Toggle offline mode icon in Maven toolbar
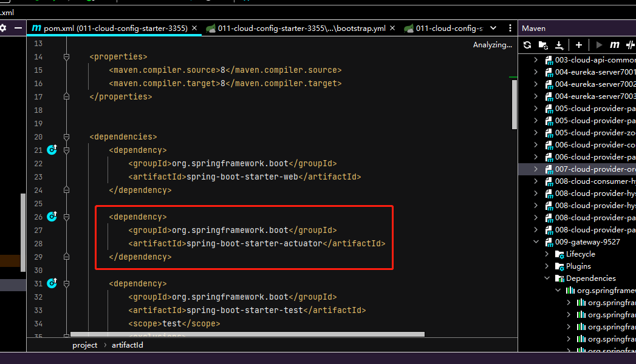The width and height of the screenshot is (636, 364). pos(631,45)
